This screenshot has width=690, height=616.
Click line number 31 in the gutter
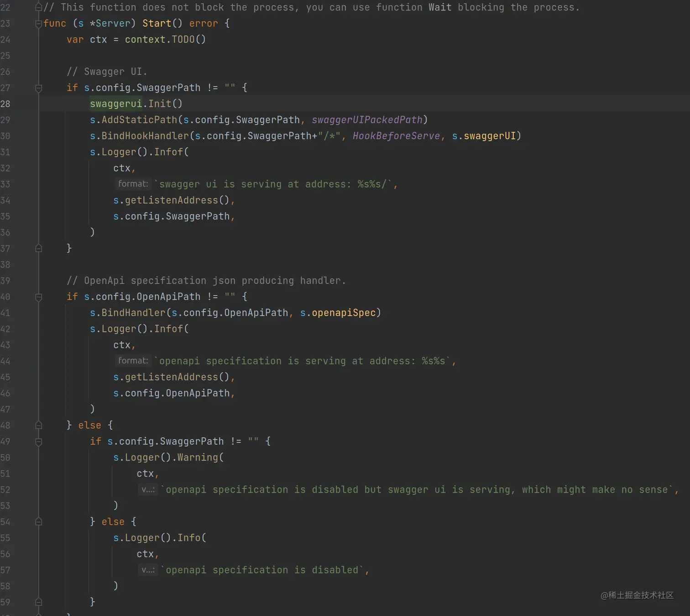tap(5, 152)
